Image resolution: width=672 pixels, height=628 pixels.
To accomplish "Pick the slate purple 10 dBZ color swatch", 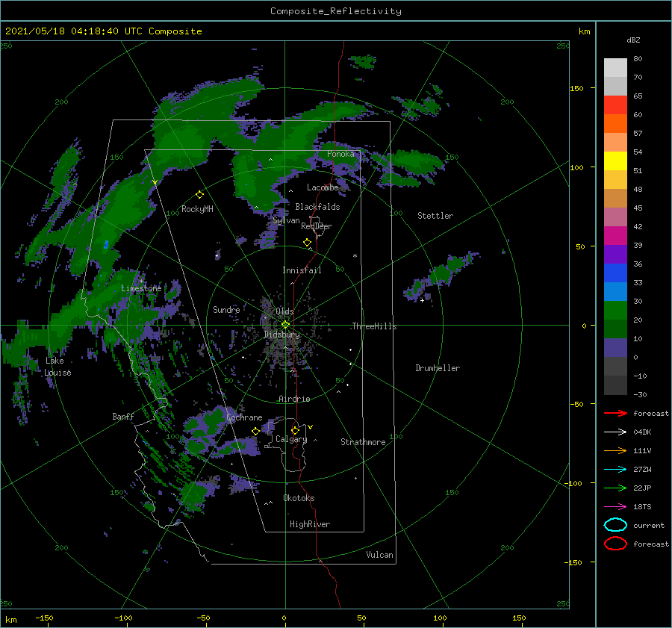I will click(615, 347).
